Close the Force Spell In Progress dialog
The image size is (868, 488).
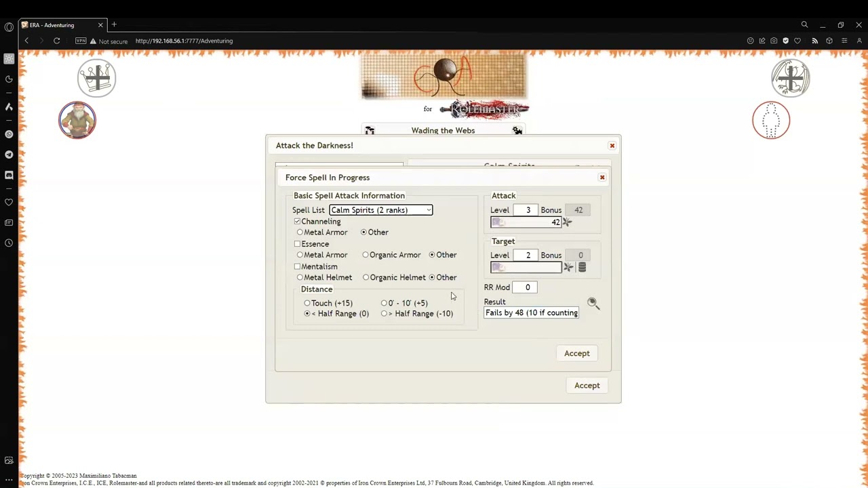pos(602,178)
